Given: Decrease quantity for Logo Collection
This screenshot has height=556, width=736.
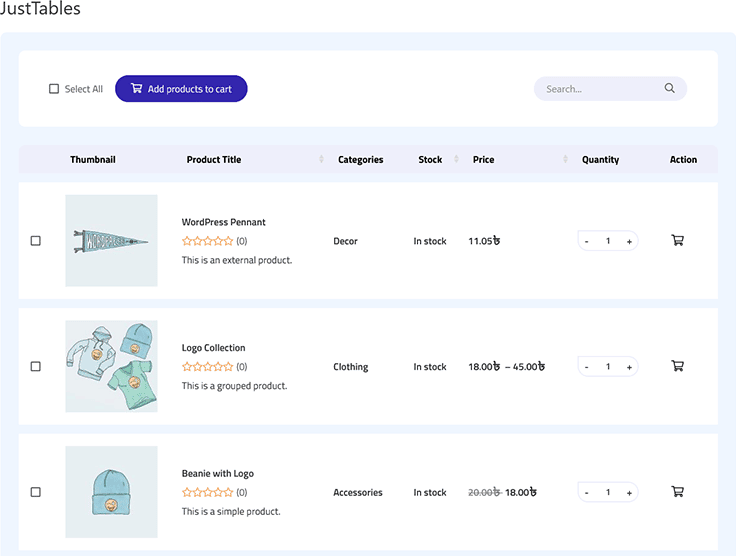Looking at the screenshot, I should tap(587, 367).
